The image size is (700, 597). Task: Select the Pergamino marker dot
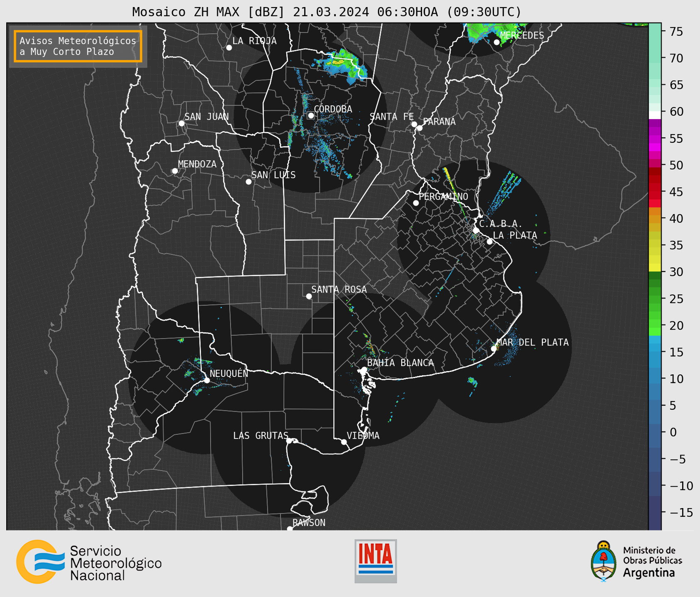[x=416, y=203]
